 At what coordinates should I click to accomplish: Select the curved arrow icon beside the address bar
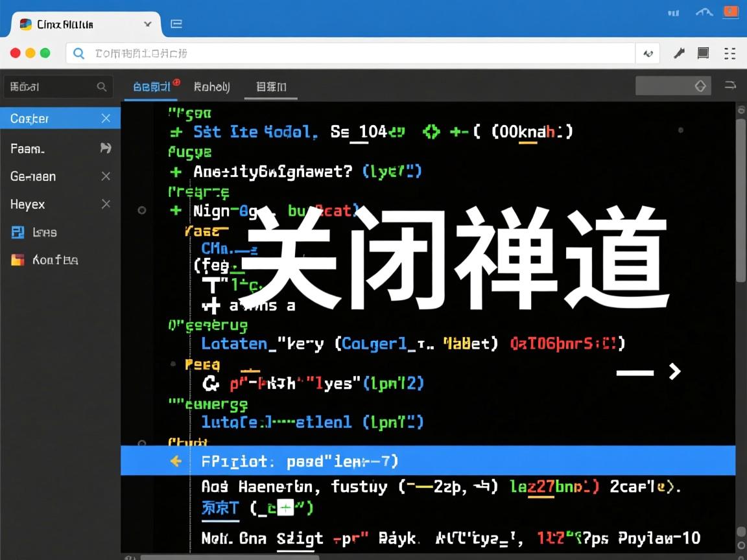(647, 53)
